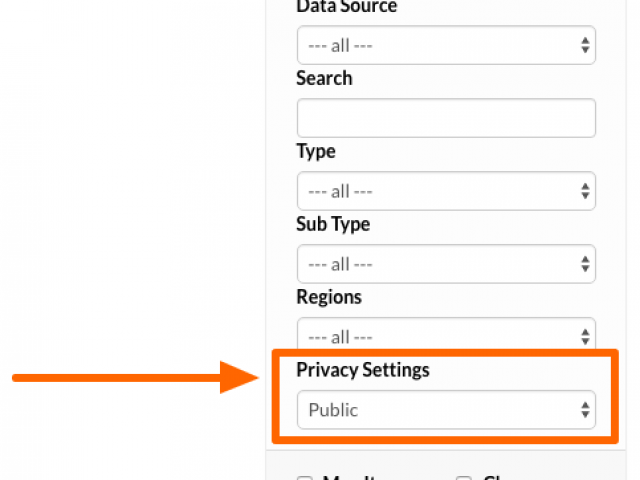This screenshot has width=640, height=480.
Task: Click the Type field label
Action: coord(316,151)
